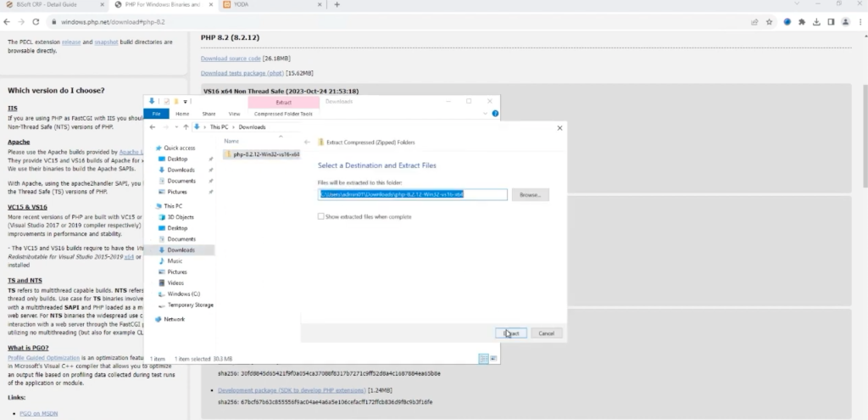Open Windows (C:) drive

tap(183, 294)
